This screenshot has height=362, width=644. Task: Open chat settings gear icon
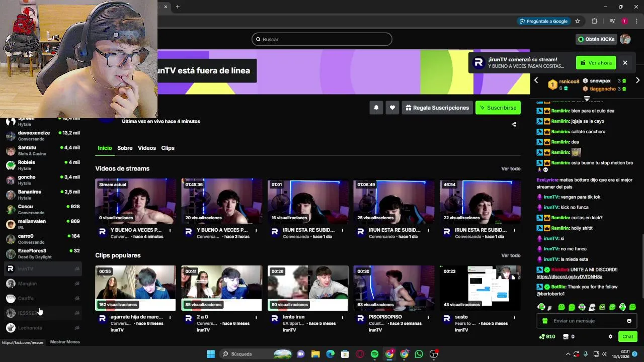tap(610, 336)
